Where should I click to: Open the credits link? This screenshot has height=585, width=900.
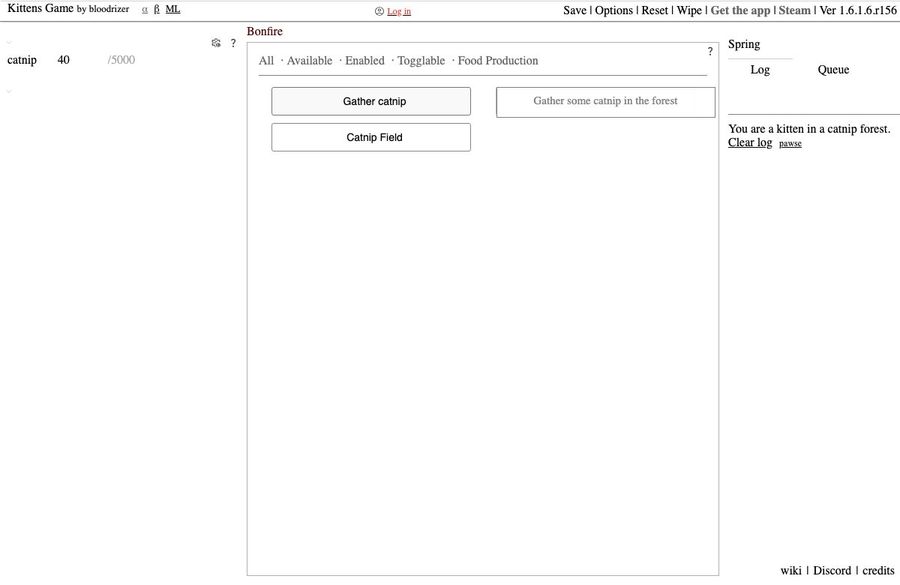878,571
